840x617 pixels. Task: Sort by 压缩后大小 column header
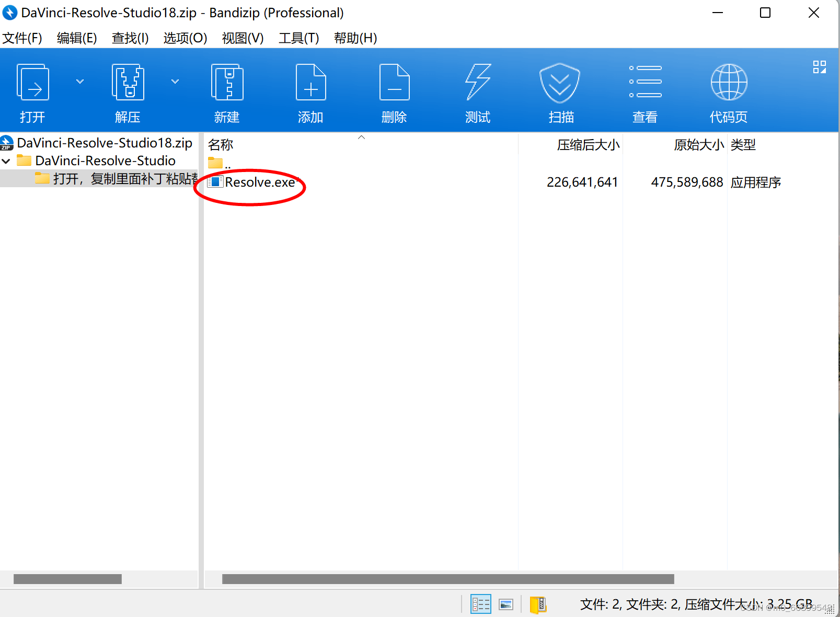(588, 145)
